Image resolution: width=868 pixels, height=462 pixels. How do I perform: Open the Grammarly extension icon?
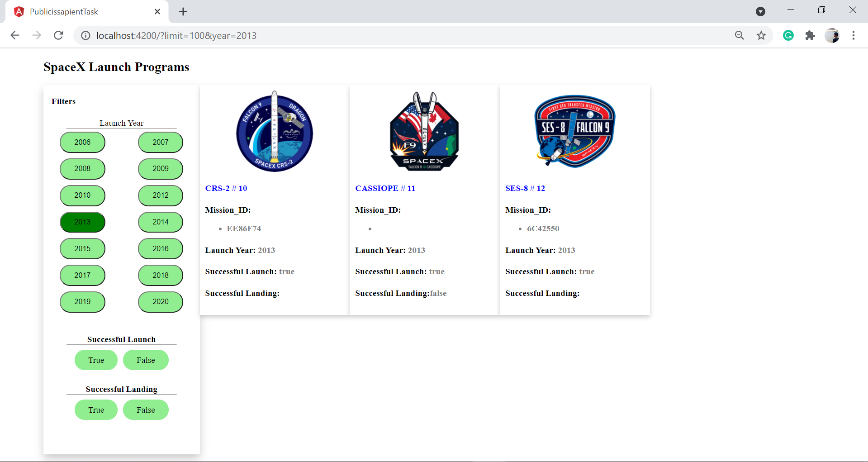click(x=788, y=35)
